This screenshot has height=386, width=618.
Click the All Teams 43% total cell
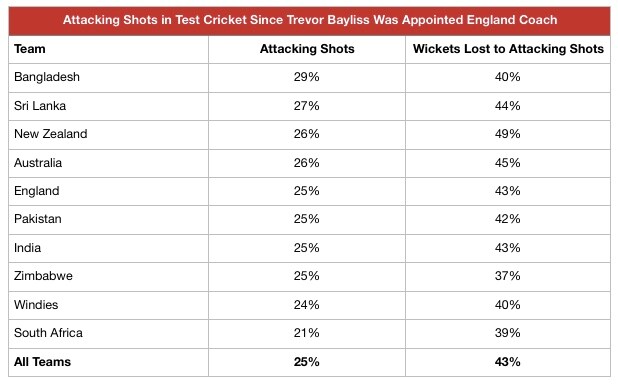click(508, 362)
